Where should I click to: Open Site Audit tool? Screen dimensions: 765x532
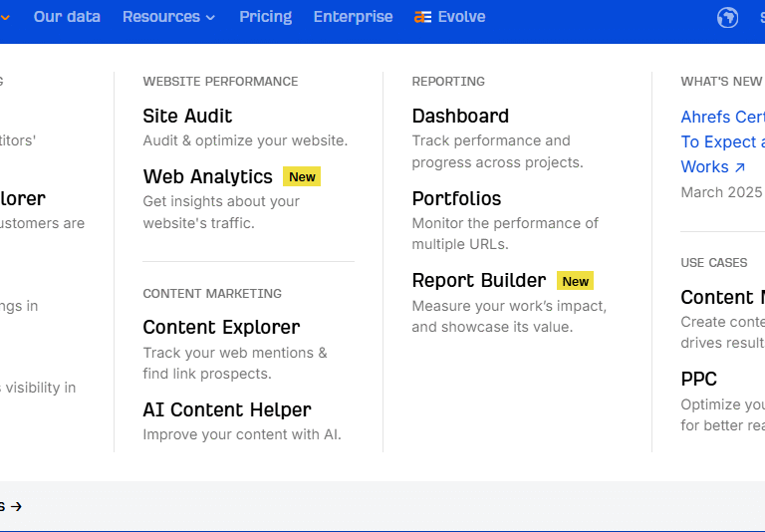187,117
